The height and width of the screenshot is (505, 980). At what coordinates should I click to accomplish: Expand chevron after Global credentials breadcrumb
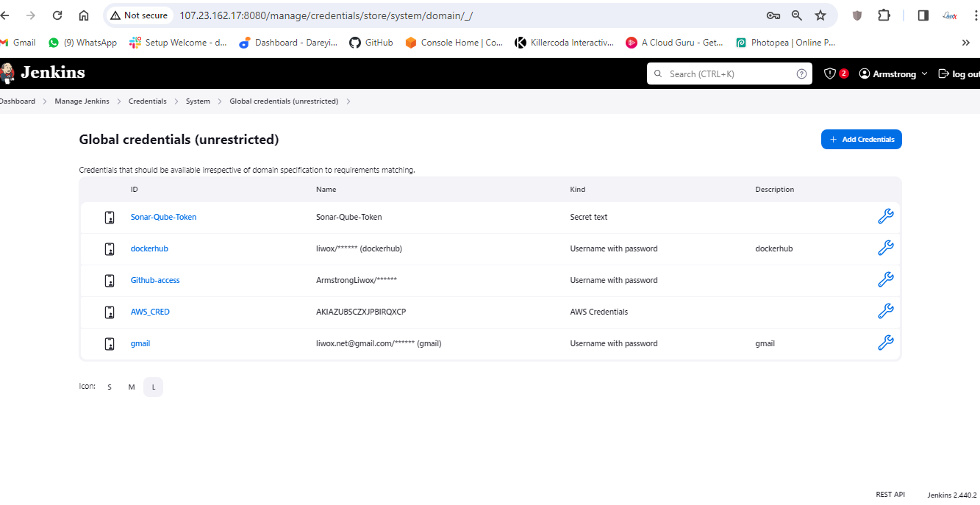pos(348,101)
